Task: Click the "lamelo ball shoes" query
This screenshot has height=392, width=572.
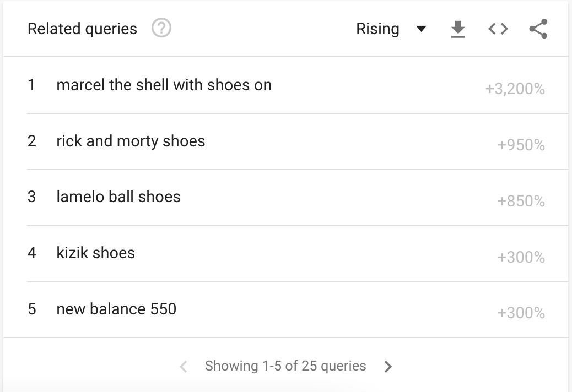Action: [x=118, y=197]
